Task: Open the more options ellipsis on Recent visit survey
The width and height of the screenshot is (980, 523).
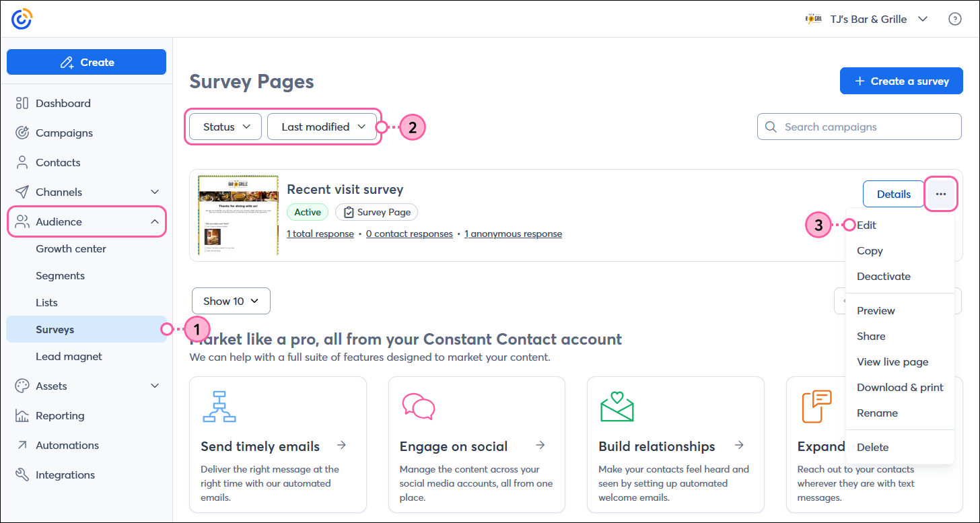Action: pos(941,194)
